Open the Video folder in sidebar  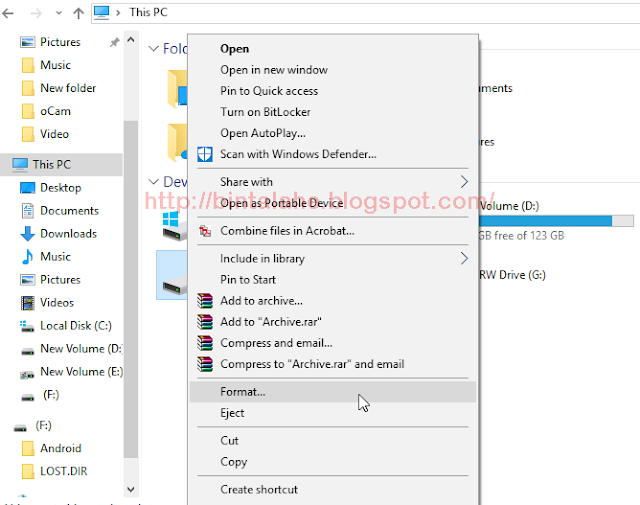[54, 134]
